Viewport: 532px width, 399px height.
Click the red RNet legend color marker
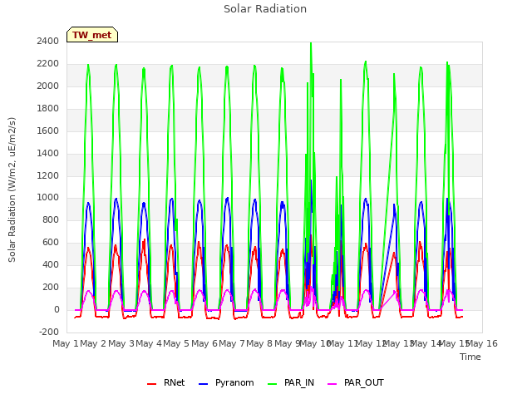coord(151,384)
